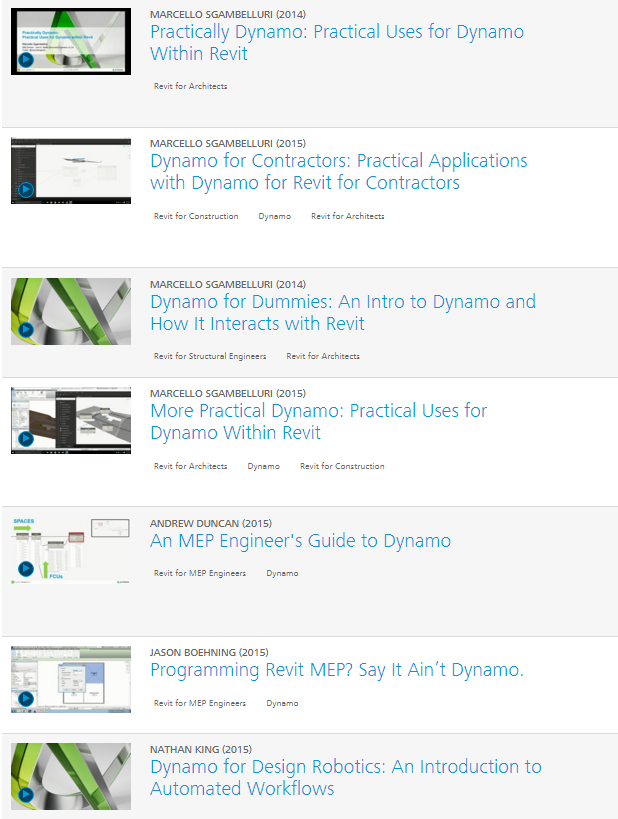Play the More Practical Dynamo video via its play icon
Image resolution: width=618 pixels, height=819 pixels.
pyautogui.click(x=26, y=439)
